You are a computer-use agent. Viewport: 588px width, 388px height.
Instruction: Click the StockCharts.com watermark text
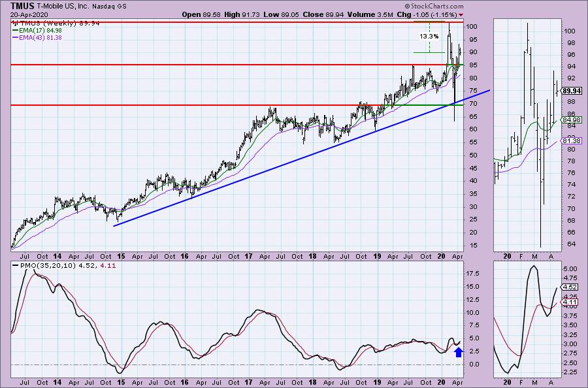click(434, 7)
